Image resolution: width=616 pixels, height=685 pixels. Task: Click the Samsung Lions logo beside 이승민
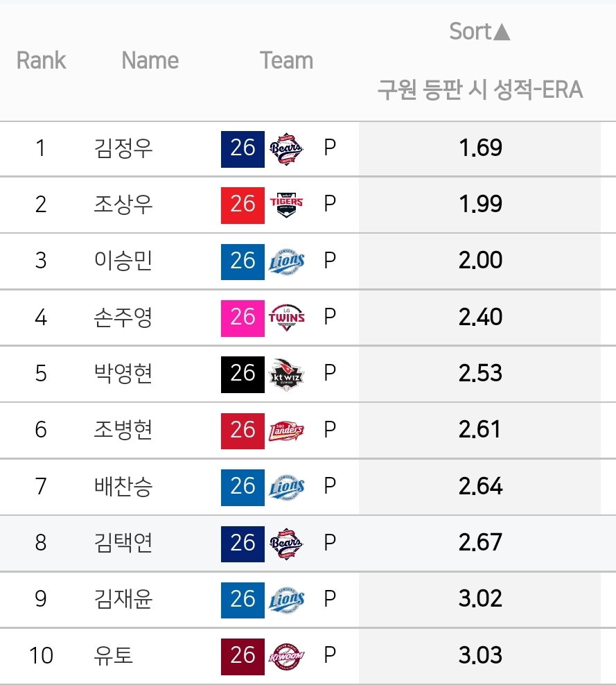[x=286, y=261]
